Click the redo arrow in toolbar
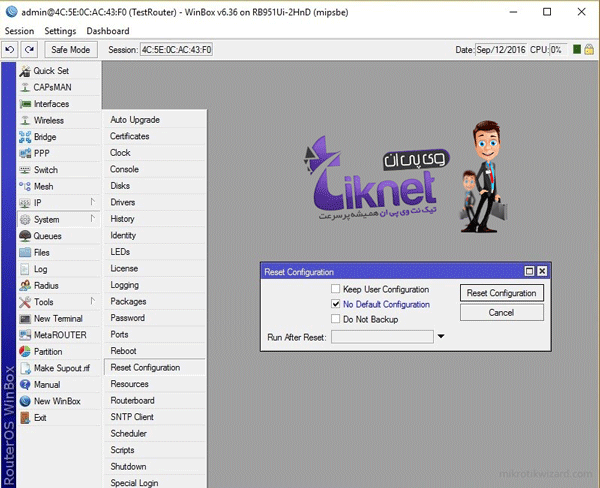The image size is (600, 488). click(x=29, y=49)
